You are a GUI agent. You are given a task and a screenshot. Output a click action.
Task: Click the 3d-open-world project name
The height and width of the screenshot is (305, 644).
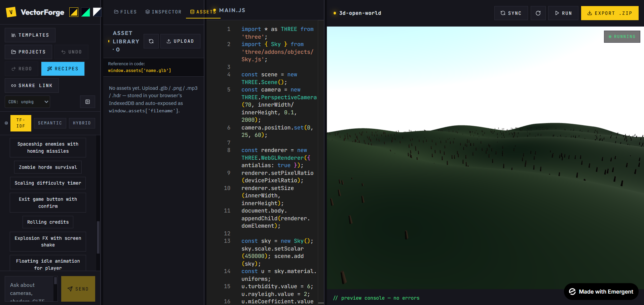360,13
